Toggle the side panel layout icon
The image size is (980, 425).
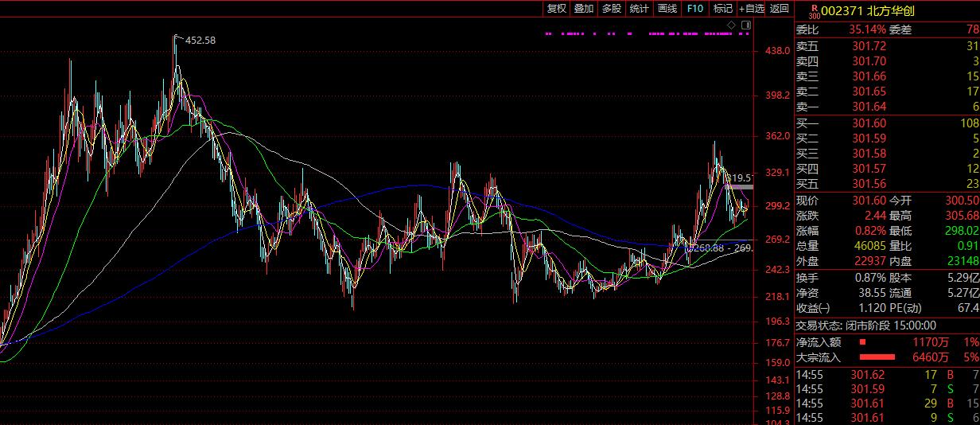[745, 25]
